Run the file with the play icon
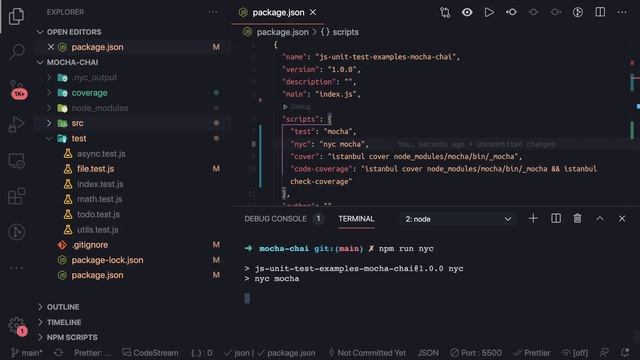 coord(489,12)
